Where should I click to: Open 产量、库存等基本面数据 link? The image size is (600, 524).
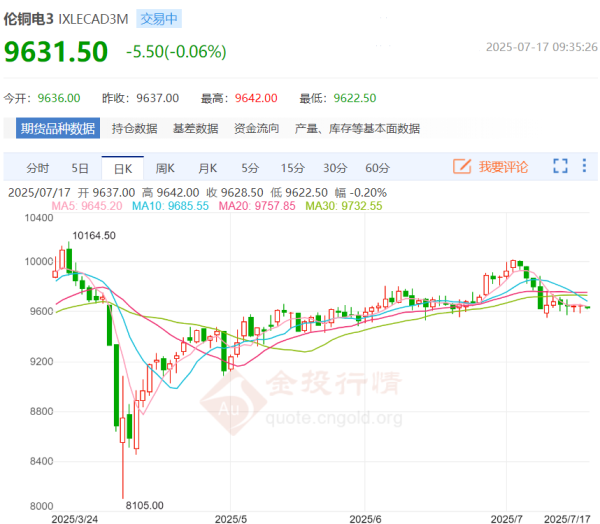pyautogui.click(x=357, y=128)
